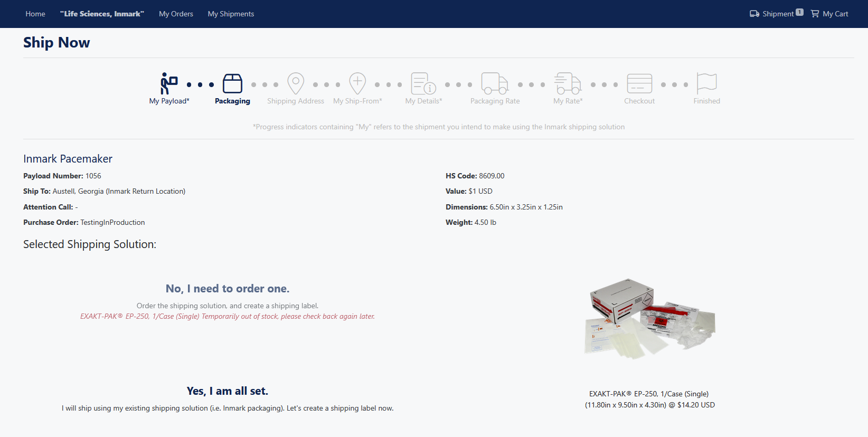Click Purchase Order TestingInProduction text

click(x=84, y=222)
